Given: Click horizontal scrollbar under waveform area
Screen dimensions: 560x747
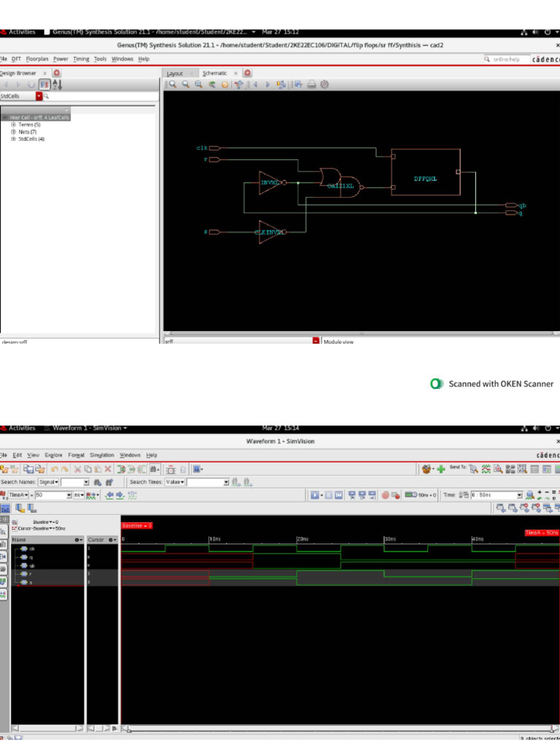Looking at the screenshot, I should pyautogui.click(x=340, y=729).
